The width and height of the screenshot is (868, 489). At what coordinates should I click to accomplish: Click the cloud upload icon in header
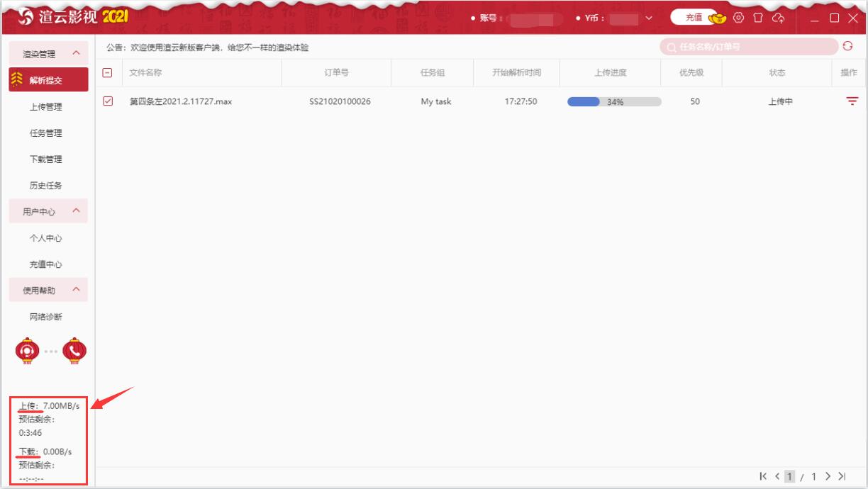[778, 18]
